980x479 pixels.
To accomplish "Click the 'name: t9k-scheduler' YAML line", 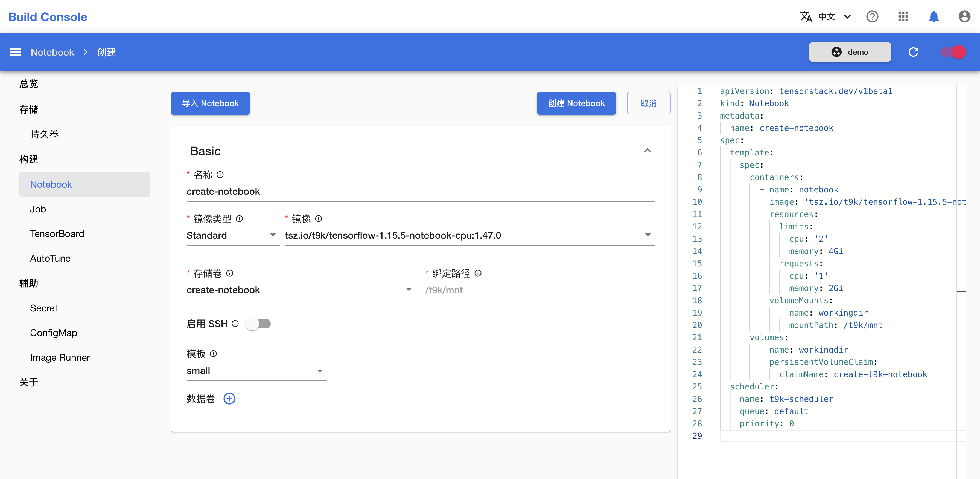I will click(x=786, y=399).
